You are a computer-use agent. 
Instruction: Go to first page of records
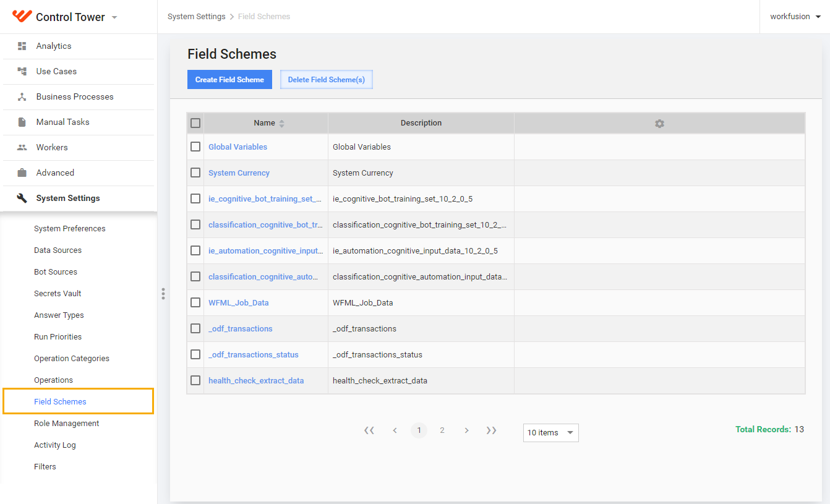(x=369, y=430)
